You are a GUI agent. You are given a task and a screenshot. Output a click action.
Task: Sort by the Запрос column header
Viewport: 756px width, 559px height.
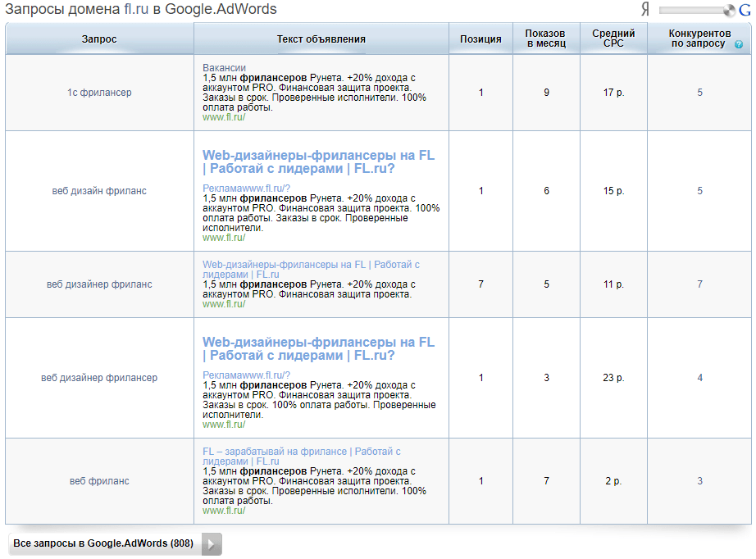99,39
